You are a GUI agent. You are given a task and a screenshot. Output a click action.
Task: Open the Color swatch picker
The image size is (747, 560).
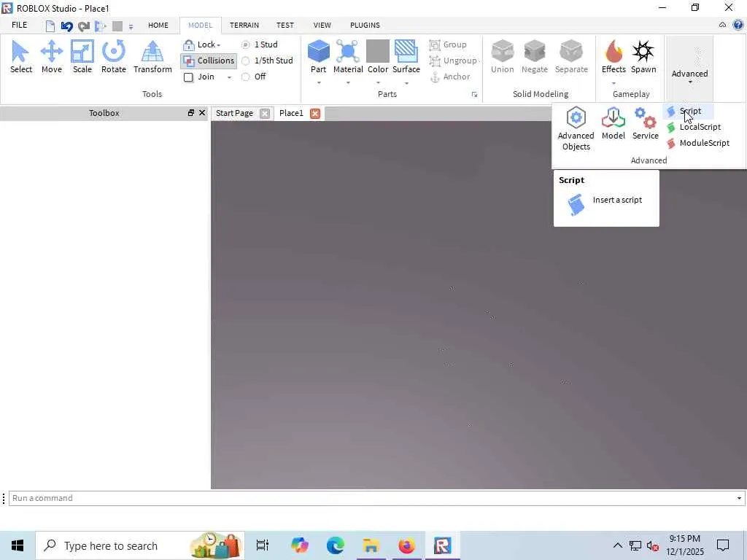[x=378, y=52]
